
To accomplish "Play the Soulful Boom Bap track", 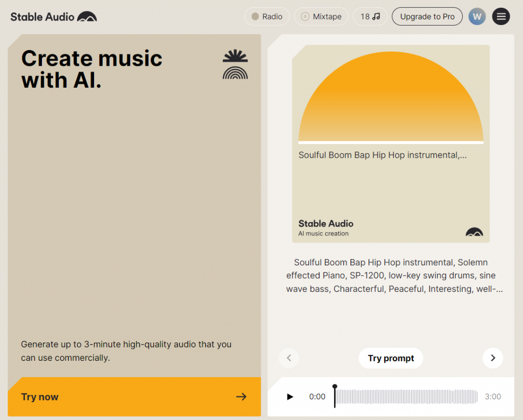I will pos(290,397).
